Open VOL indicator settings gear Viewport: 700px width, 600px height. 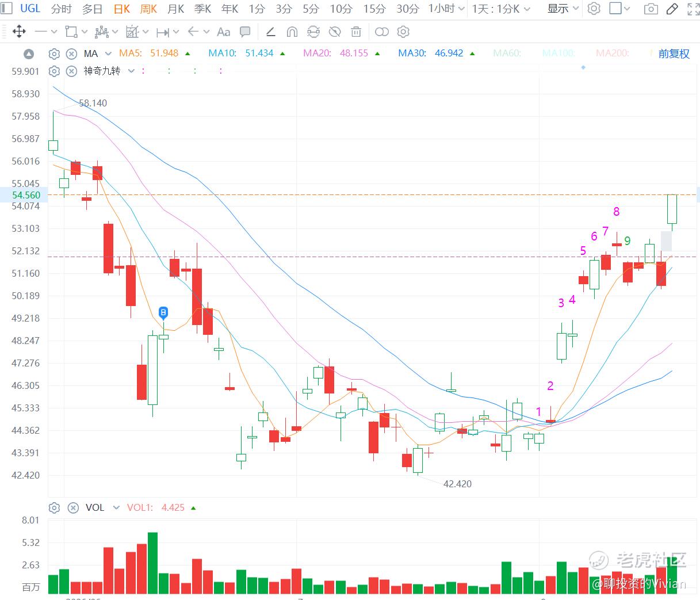(54, 507)
